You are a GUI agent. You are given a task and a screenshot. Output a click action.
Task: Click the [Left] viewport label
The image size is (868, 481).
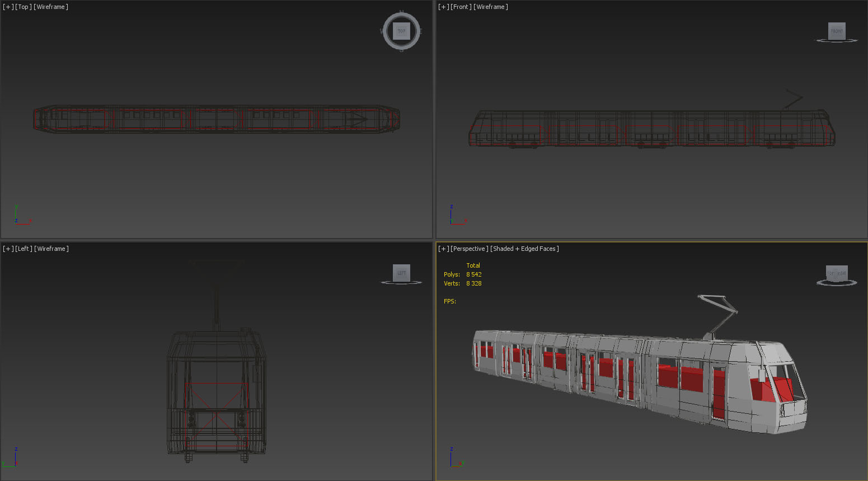click(x=23, y=249)
